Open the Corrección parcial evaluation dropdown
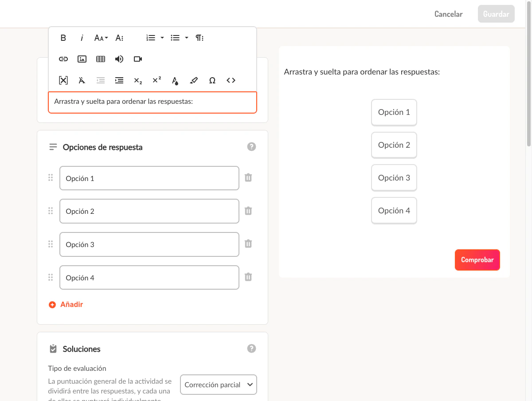Image resolution: width=532 pixels, height=401 pixels. click(218, 385)
